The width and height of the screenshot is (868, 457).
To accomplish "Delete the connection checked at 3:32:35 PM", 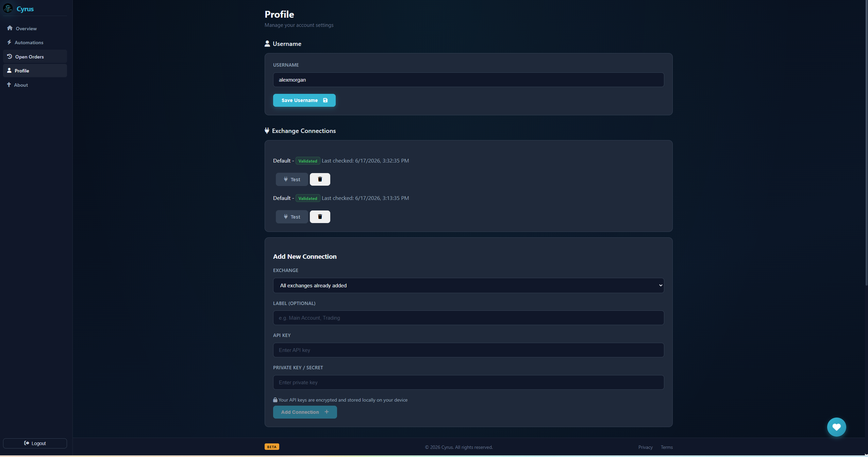I will pyautogui.click(x=320, y=180).
